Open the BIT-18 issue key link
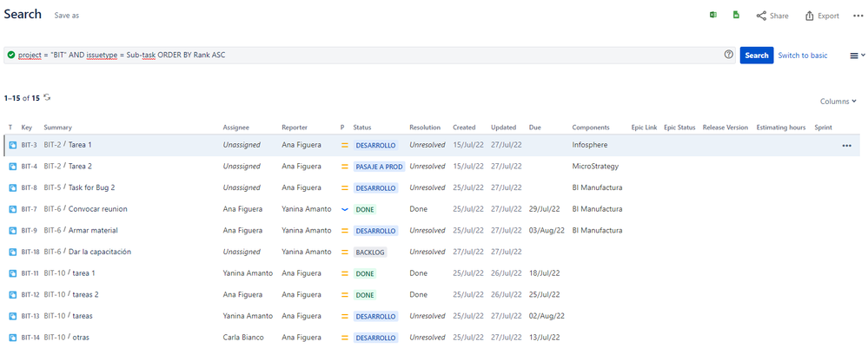 click(x=30, y=252)
